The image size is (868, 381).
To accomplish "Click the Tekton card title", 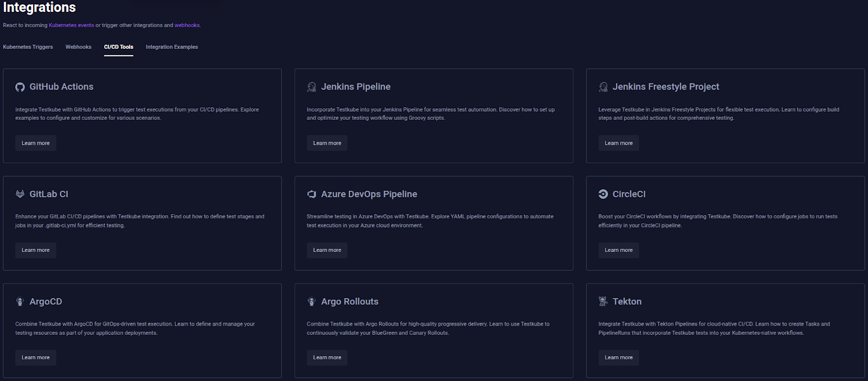I will [627, 301].
